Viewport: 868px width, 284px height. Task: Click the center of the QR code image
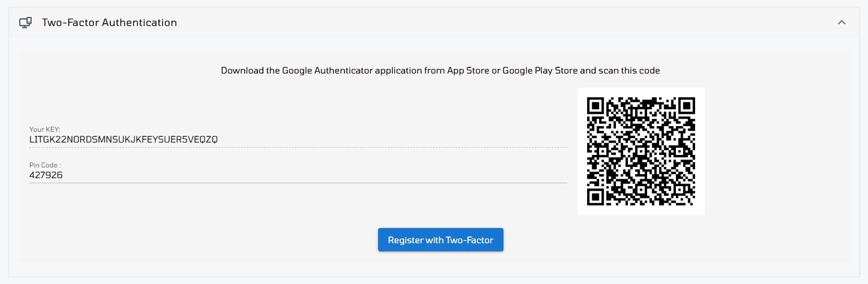(x=641, y=151)
